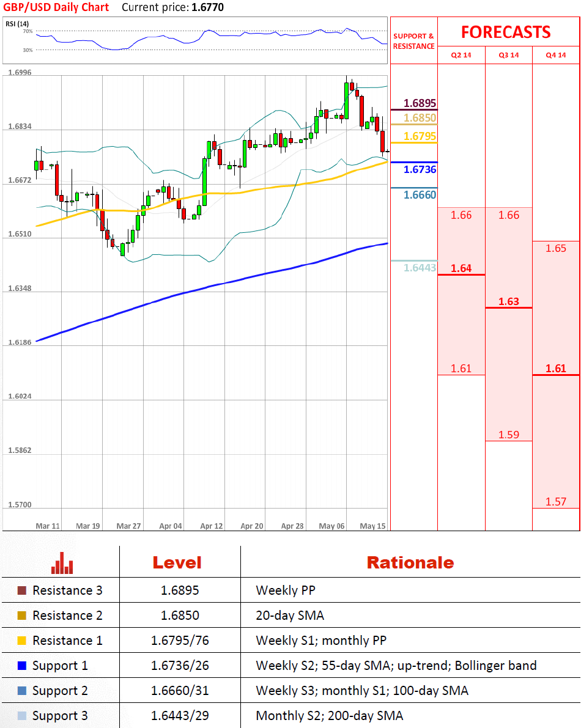Click the Rationale column header
The image size is (581, 728).
(410, 563)
